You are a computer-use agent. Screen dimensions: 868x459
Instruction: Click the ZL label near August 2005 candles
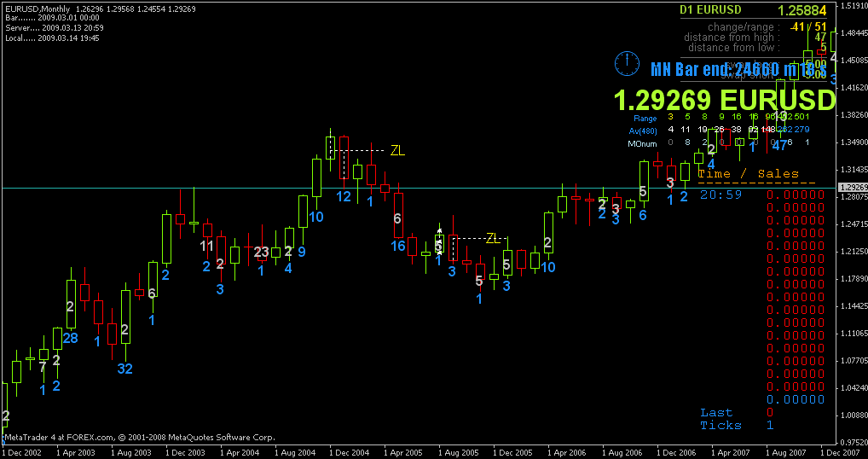[493, 239]
